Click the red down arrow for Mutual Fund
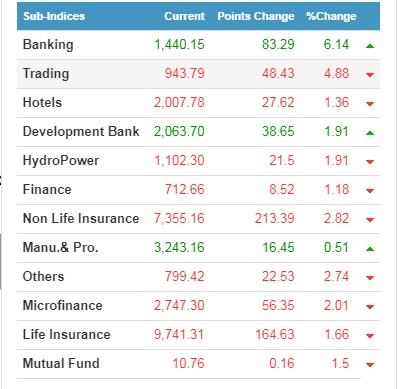The width and height of the screenshot is (398, 389). tap(370, 365)
